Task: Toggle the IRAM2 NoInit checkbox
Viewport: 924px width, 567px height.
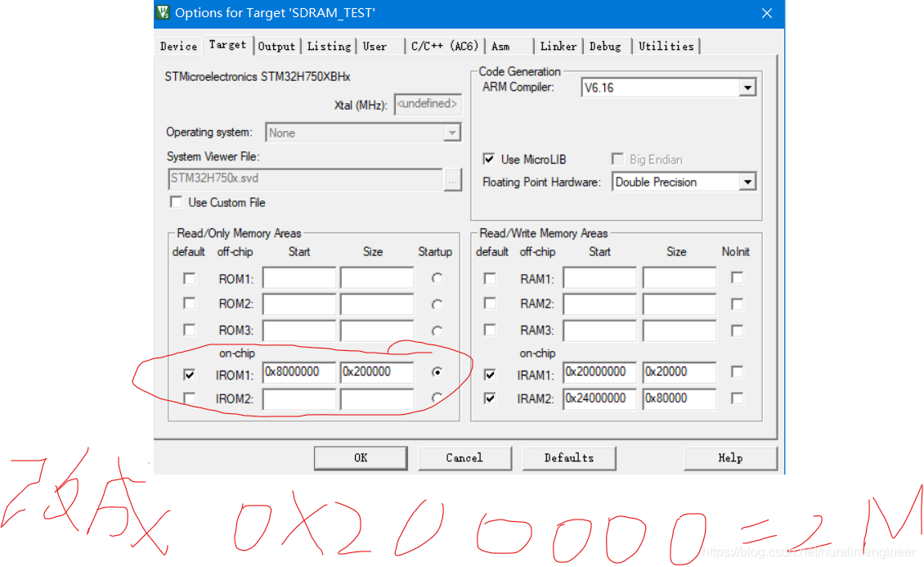Action: tap(737, 398)
